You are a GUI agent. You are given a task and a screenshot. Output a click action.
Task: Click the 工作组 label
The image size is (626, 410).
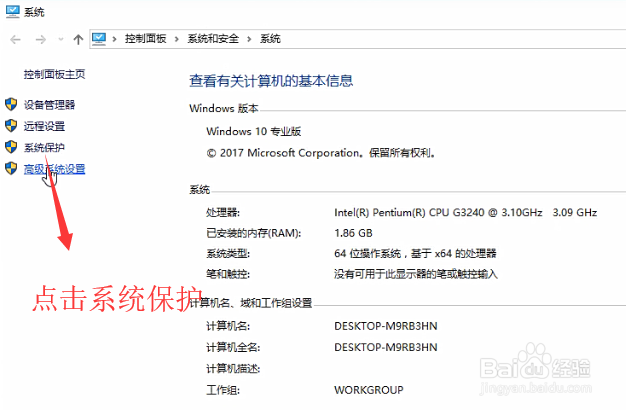pos(223,390)
